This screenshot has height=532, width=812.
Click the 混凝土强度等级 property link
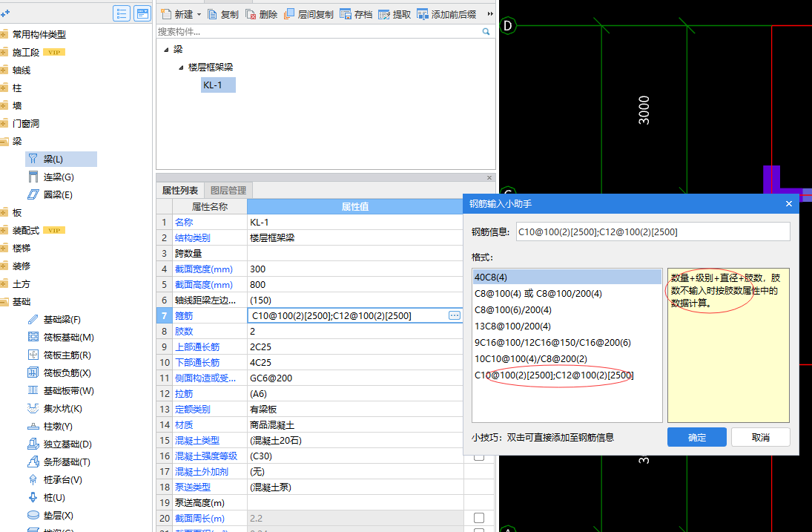(205, 456)
